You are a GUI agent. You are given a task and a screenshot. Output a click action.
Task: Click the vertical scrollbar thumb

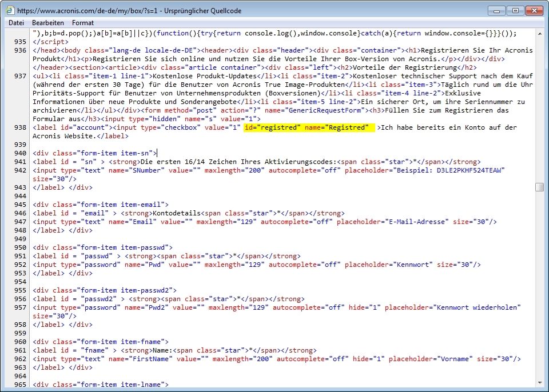click(x=539, y=187)
